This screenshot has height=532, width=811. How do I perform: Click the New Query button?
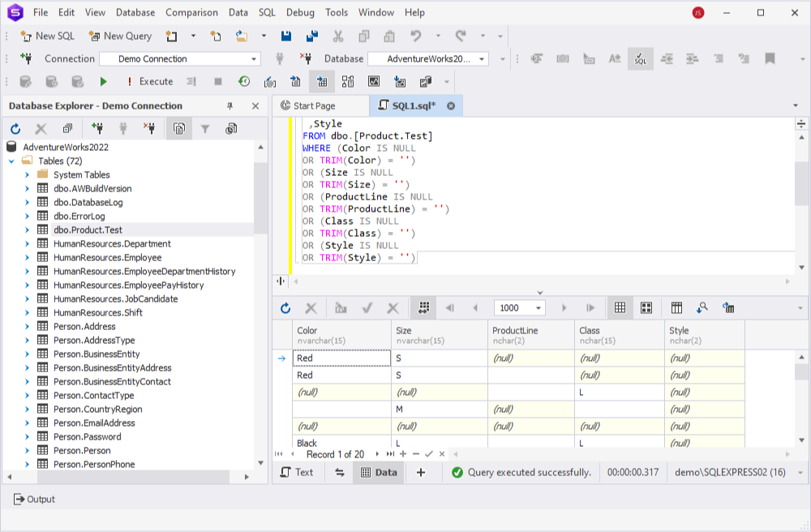pos(120,36)
